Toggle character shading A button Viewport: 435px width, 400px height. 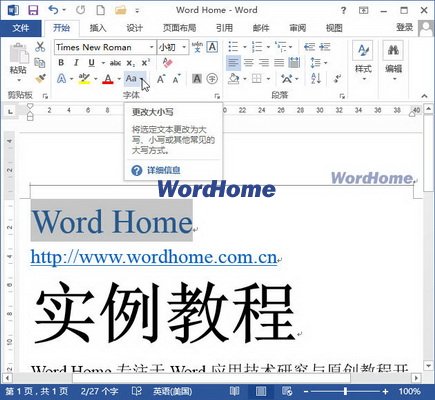(197, 79)
